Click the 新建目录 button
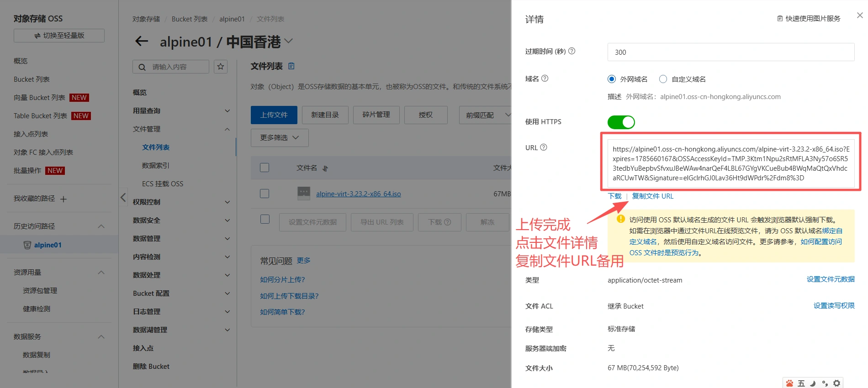The width and height of the screenshot is (868, 388). 325,115
